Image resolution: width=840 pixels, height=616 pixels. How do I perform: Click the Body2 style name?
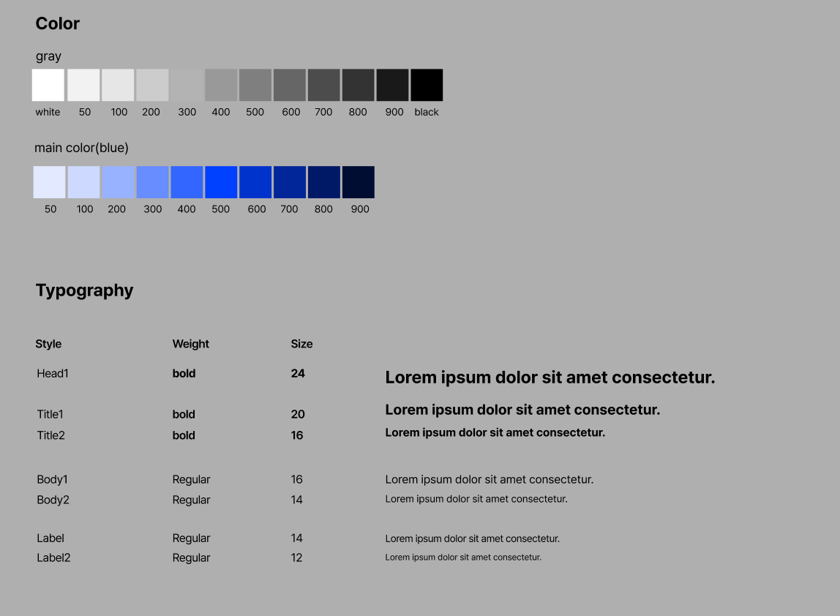[x=53, y=500]
